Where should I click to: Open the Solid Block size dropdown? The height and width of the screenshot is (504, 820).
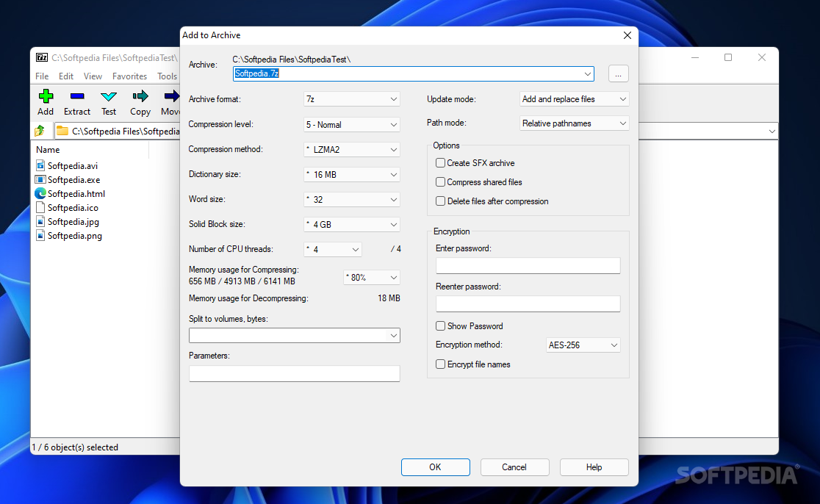click(351, 224)
